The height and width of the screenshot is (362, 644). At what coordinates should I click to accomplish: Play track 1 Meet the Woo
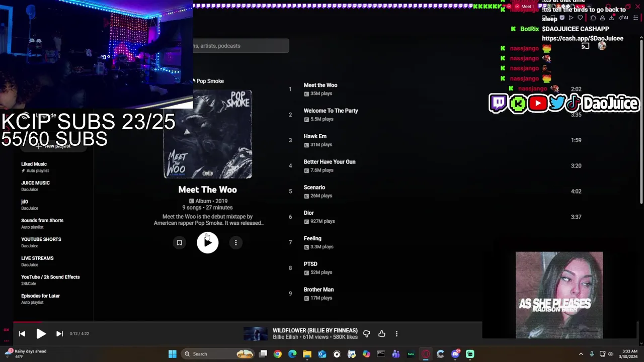(x=320, y=85)
